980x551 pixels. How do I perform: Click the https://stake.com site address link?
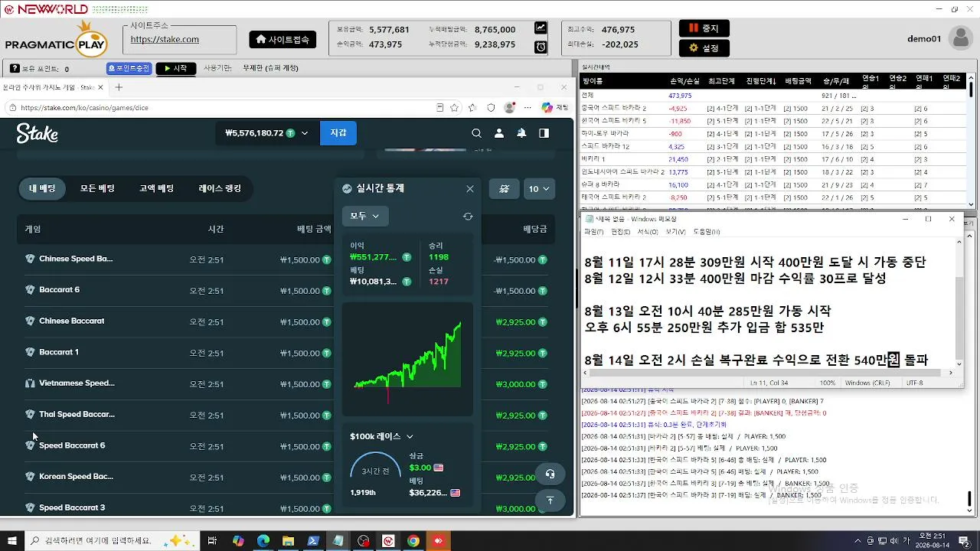pos(165,39)
